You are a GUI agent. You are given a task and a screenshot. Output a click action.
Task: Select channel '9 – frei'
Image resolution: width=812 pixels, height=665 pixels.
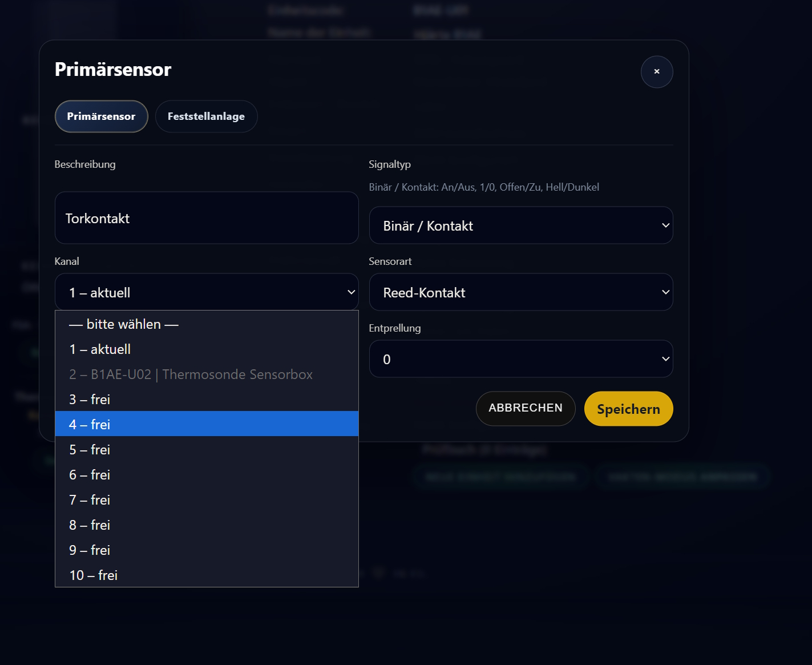click(x=207, y=550)
